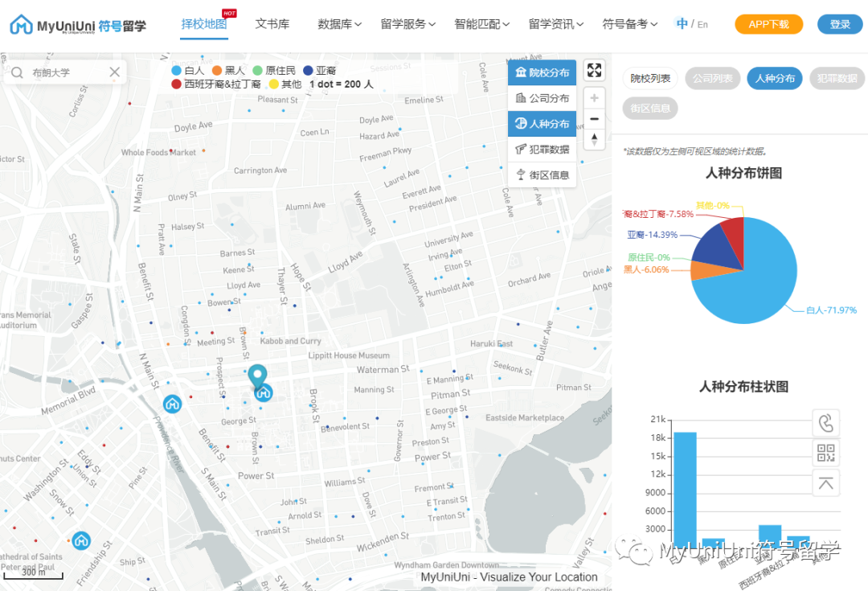This screenshot has width=868, height=591.
Task: Open the 犯罪数据 crime data layer
Action: click(542, 150)
